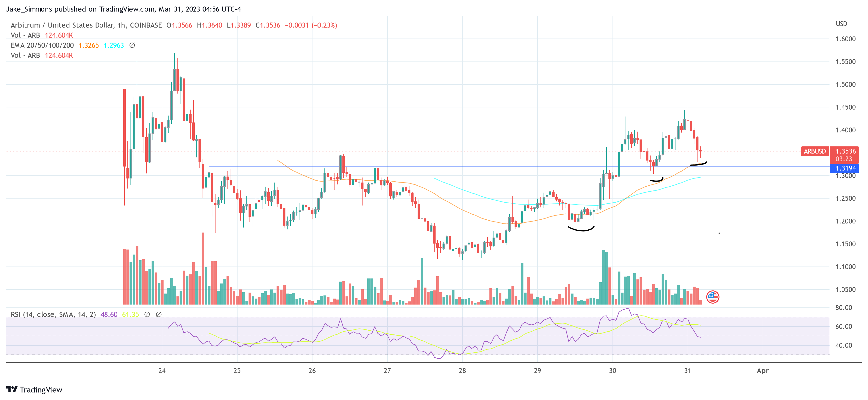
Task: Click the open price O1.3566
Action: click(179, 25)
